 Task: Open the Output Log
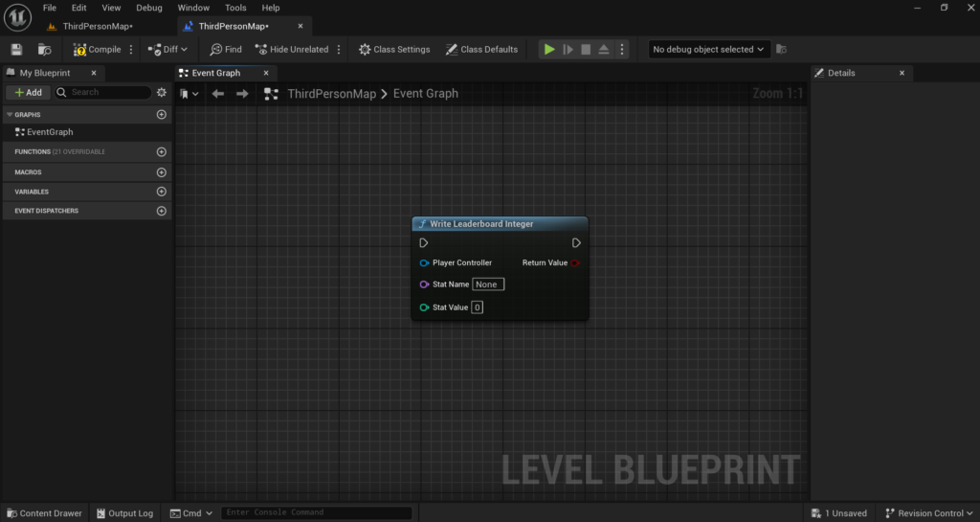124,513
